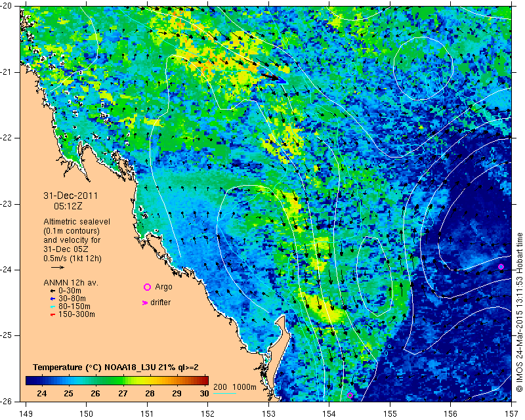Click the 200 1000m isobath legend text

pyautogui.click(x=235, y=387)
